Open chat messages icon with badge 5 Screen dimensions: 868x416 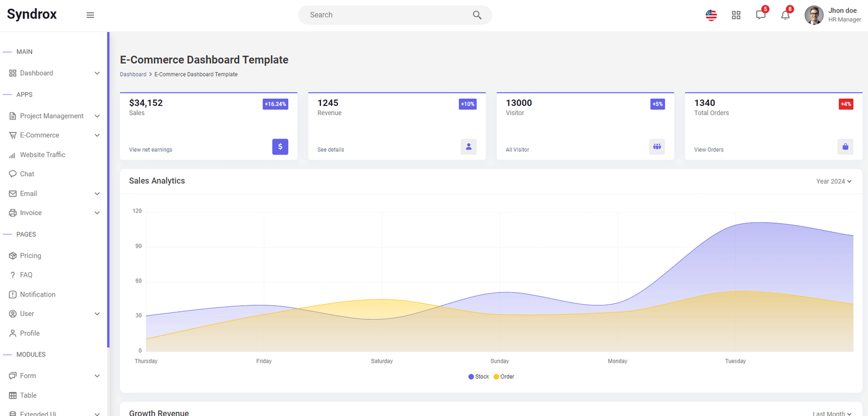[x=761, y=15]
